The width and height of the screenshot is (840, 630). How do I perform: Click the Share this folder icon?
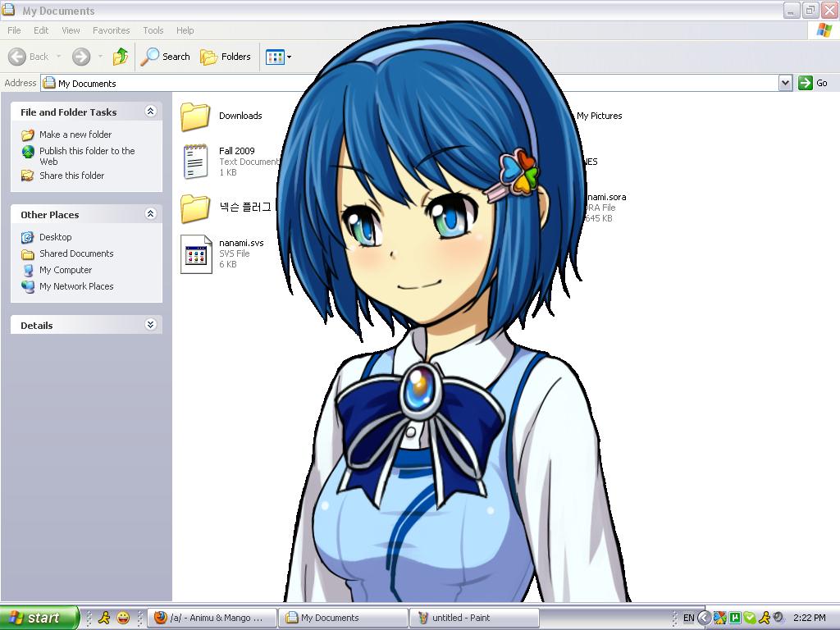pyautogui.click(x=27, y=176)
